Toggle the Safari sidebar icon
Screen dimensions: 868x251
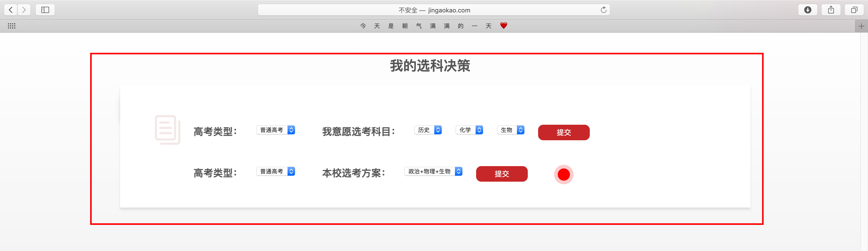coord(45,10)
